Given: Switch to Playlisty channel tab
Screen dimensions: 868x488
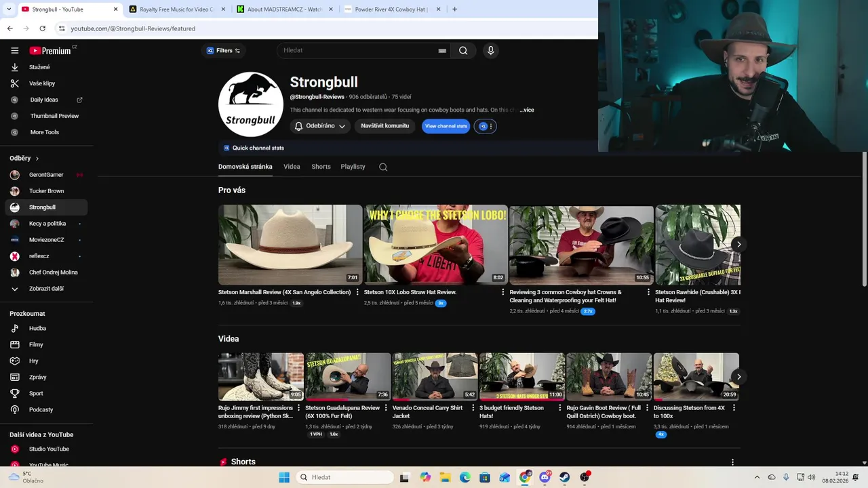Looking at the screenshot, I should pyautogui.click(x=353, y=167).
